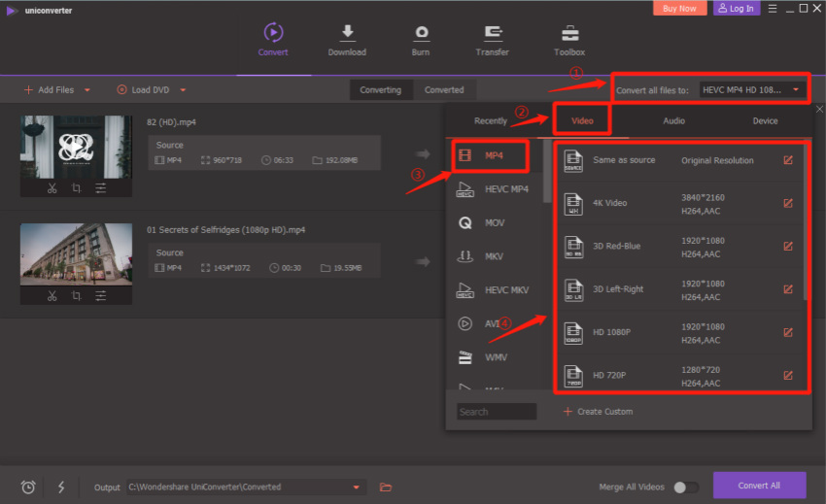The width and height of the screenshot is (826, 504).
Task: Close the format selection panel
Action: coord(819,109)
